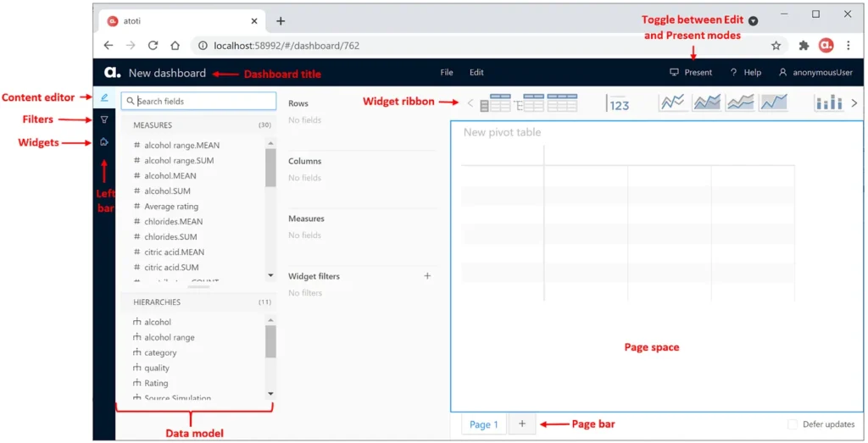Click the Search fields input box

tap(198, 101)
